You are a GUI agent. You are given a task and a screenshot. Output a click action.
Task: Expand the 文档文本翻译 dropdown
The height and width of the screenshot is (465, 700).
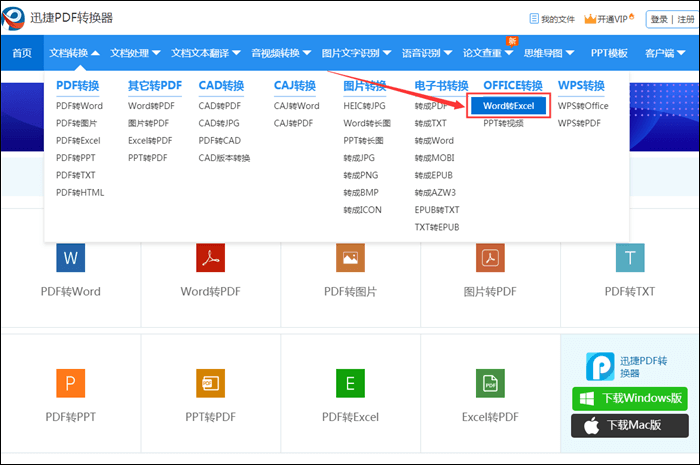click(236, 53)
